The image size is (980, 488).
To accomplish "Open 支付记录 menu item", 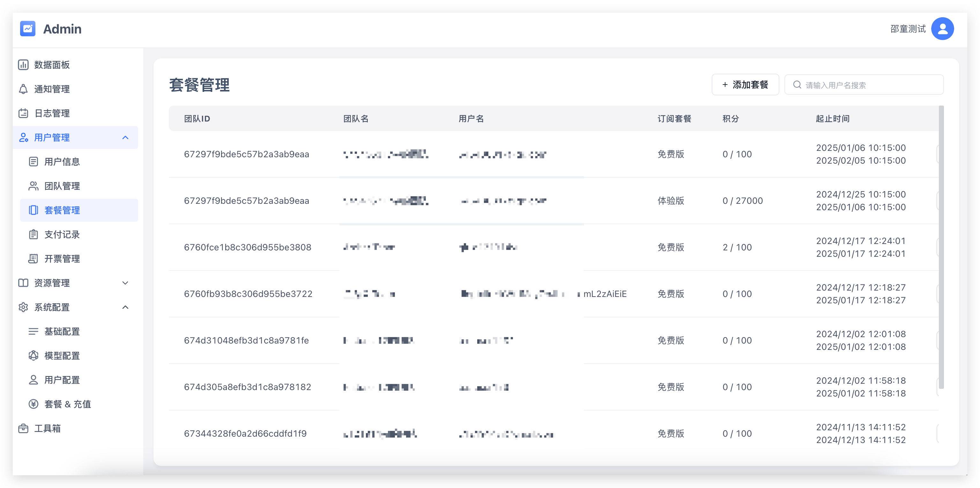I will pos(62,235).
